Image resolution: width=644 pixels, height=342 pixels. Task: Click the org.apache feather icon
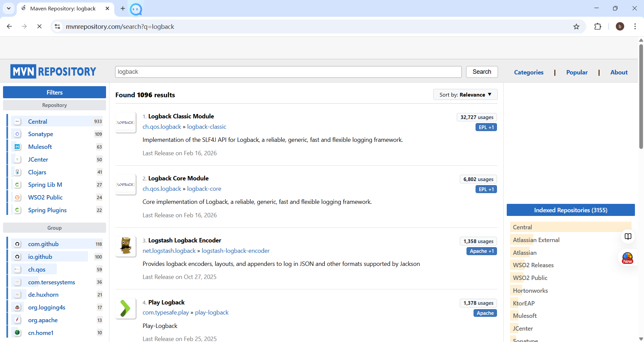(17, 320)
